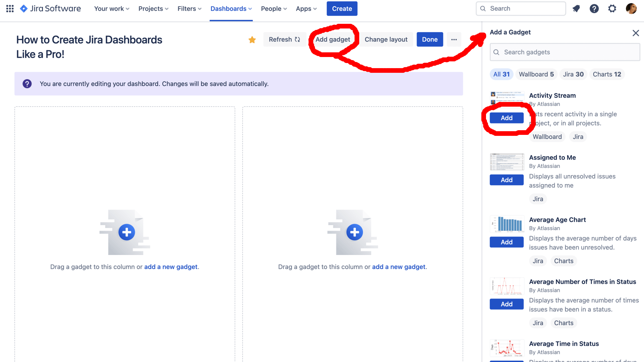The image size is (644, 362).
Task: Click the Assigned to Me gadget thumbnail
Action: (507, 162)
